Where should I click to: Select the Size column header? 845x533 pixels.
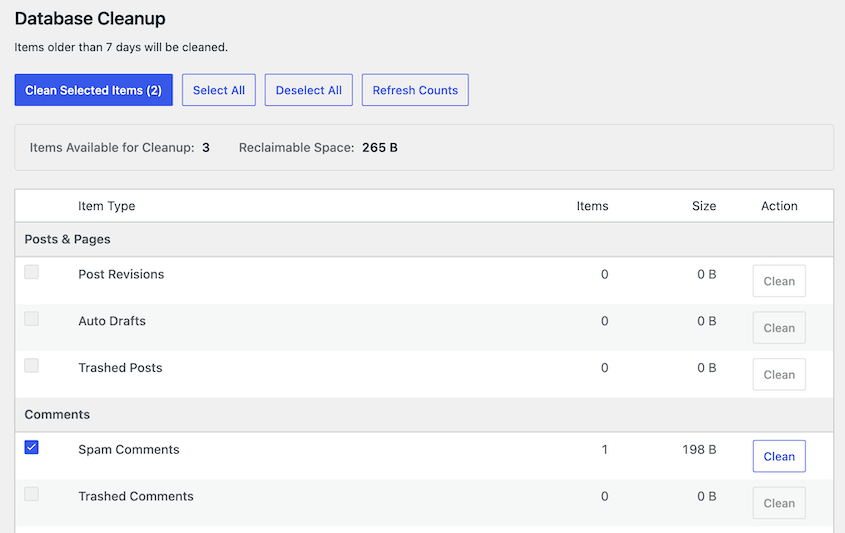point(704,206)
